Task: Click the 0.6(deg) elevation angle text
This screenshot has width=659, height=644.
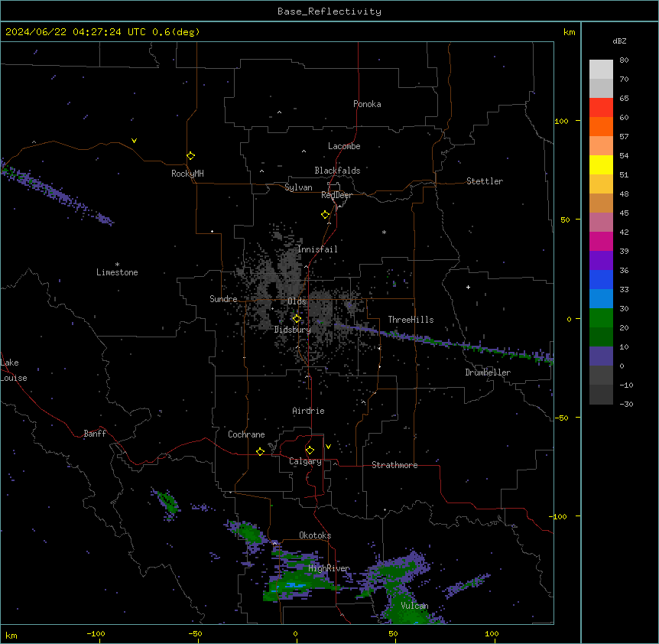Action: 176,32
